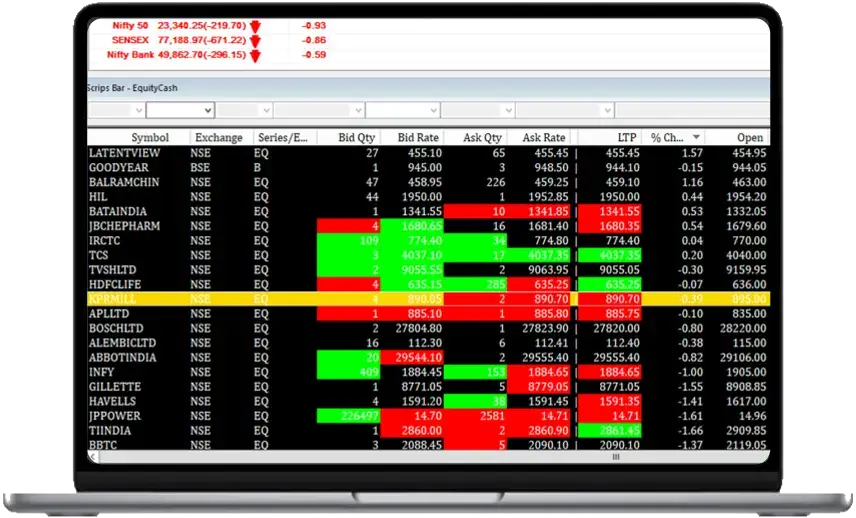Sort by the Bid Qty column header
The image size is (856, 518).
click(x=348, y=138)
